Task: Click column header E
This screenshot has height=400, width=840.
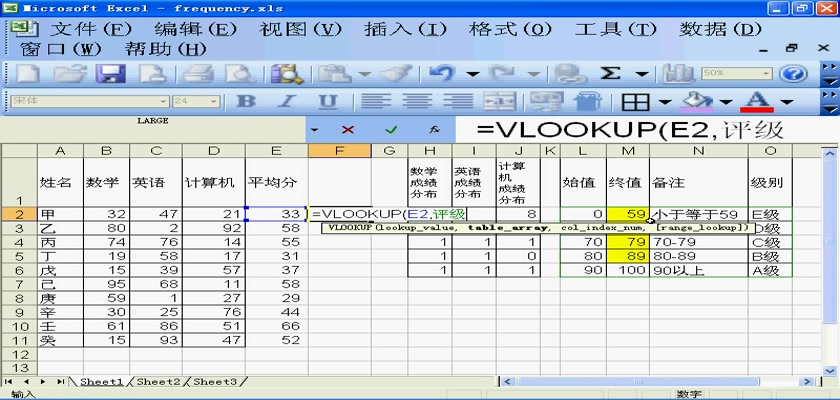Action: [276, 150]
